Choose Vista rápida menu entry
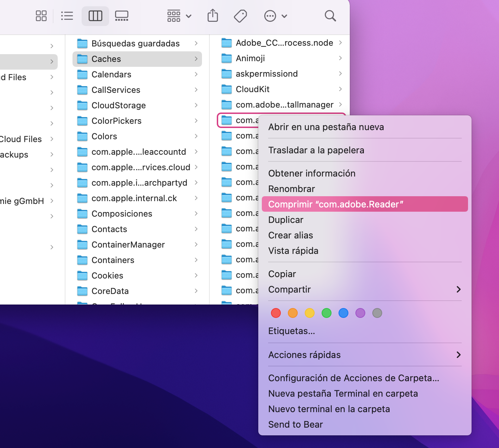The image size is (499, 448). pos(365,251)
